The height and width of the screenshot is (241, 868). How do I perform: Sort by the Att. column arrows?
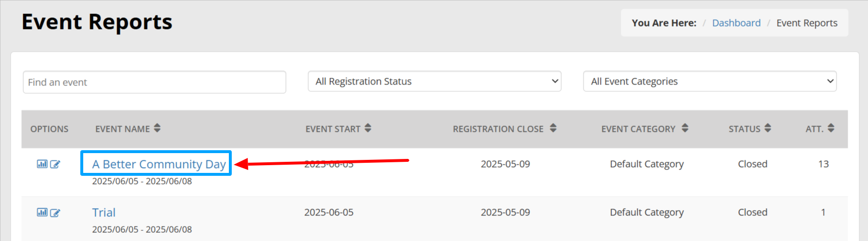pyautogui.click(x=831, y=128)
